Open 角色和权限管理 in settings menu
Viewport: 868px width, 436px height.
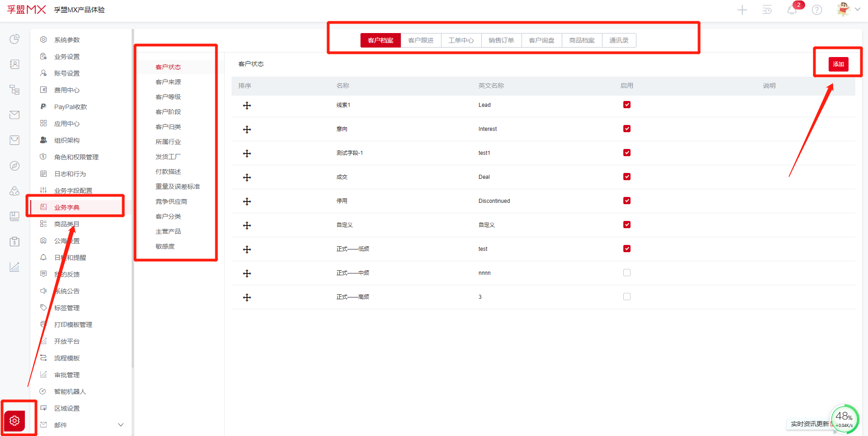[76, 157]
